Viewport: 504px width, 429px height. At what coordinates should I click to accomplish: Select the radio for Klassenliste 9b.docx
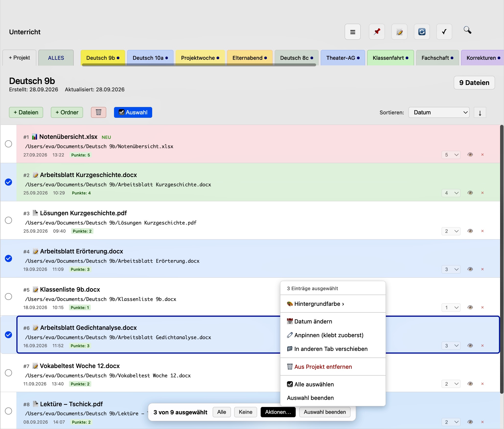click(x=9, y=297)
